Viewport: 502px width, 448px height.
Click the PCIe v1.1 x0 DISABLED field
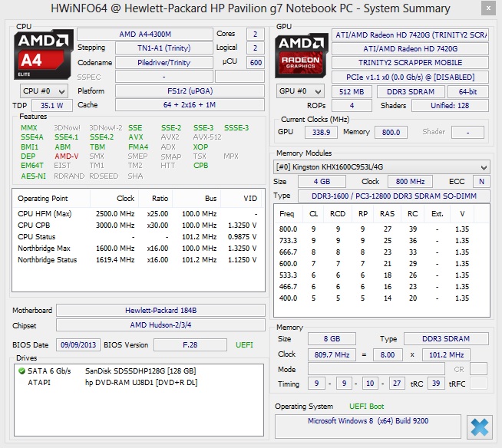coord(410,77)
